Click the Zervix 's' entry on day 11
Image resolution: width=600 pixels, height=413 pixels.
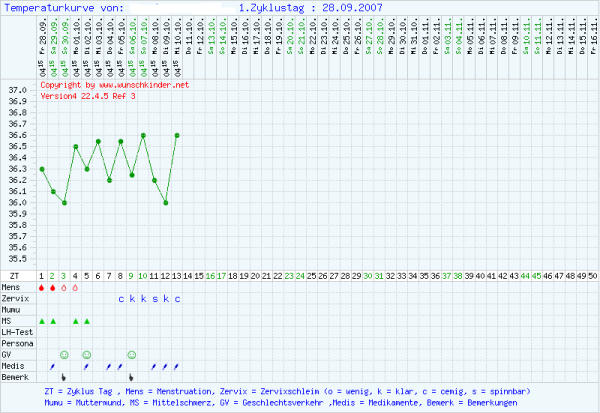(x=155, y=298)
